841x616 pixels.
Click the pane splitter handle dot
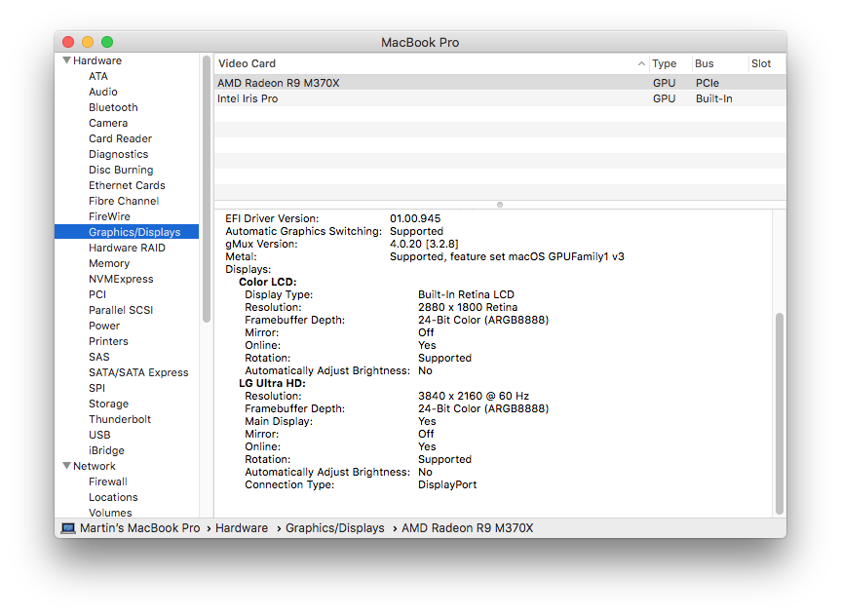(x=500, y=205)
